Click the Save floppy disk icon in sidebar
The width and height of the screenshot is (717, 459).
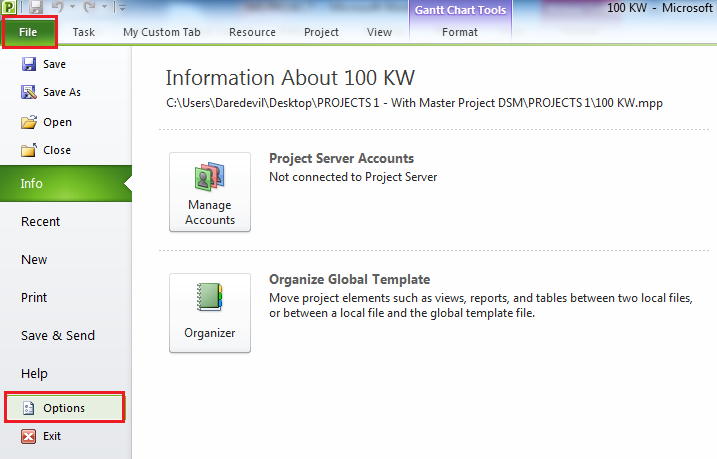tap(29, 64)
